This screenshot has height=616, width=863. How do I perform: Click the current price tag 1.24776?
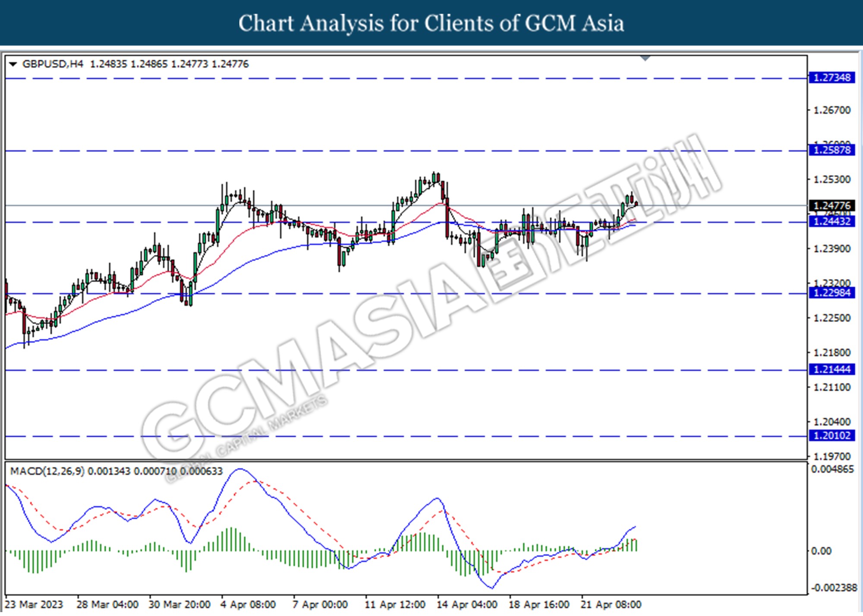pos(832,205)
